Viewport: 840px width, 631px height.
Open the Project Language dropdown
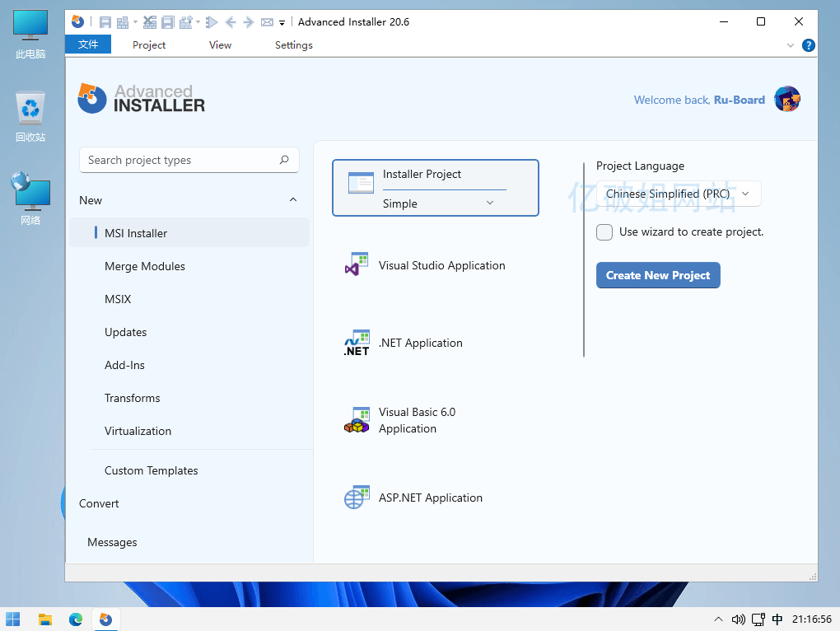(x=678, y=194)
